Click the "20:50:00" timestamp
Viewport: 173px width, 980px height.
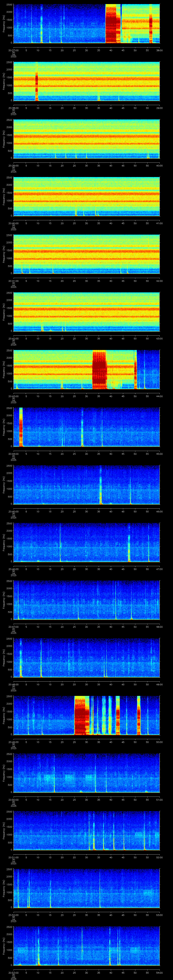point(13,799)
